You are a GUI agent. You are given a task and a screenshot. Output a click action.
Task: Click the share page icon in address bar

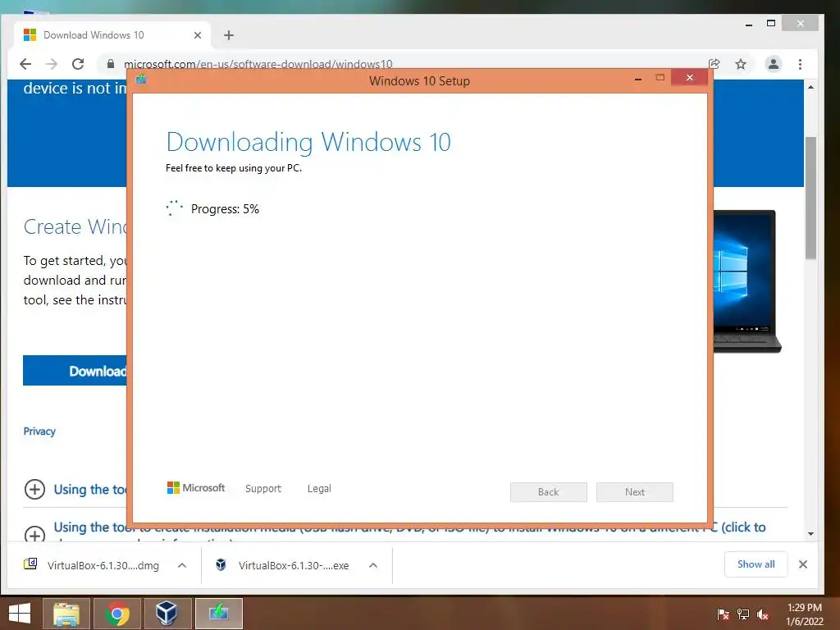[x=714, y=64]
